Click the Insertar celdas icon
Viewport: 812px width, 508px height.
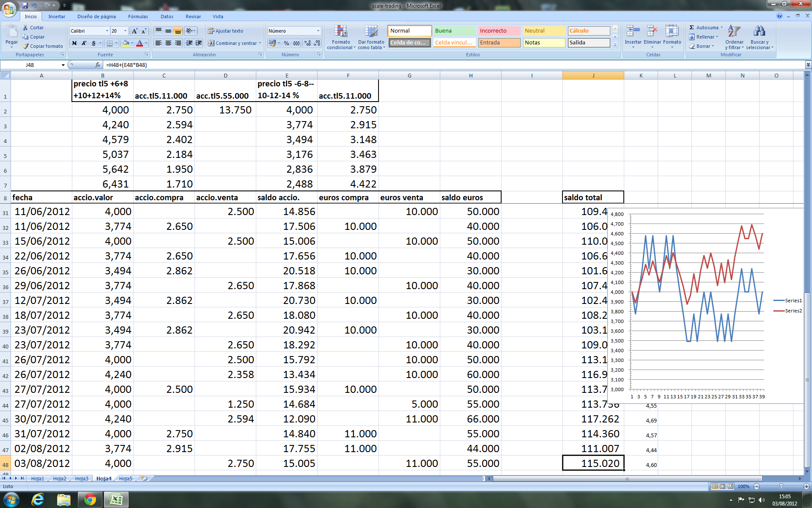pyautogui.click(x=633, y=31)
